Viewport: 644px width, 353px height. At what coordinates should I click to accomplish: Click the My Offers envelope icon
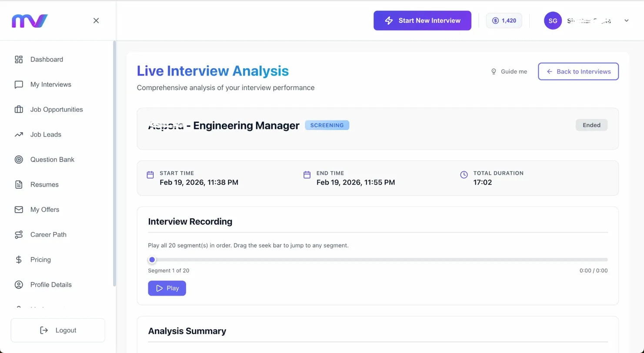pyautogui.click(x=18, y=209)
